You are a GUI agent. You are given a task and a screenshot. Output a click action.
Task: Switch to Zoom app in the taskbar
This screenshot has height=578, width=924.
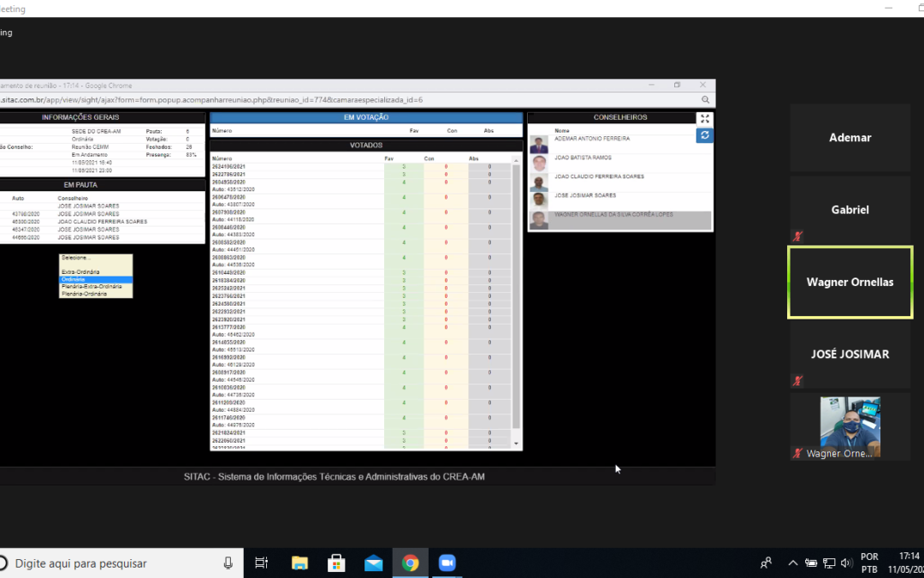click(447, 563)
